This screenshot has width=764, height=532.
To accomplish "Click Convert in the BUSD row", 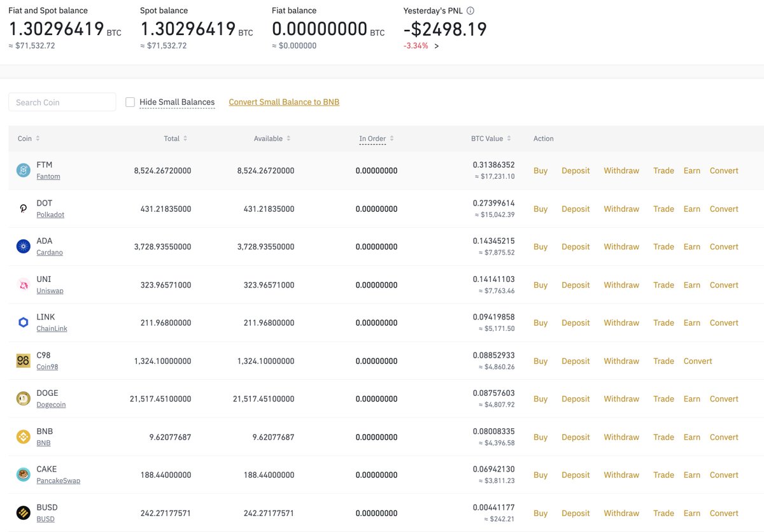I will pos(724,513).
